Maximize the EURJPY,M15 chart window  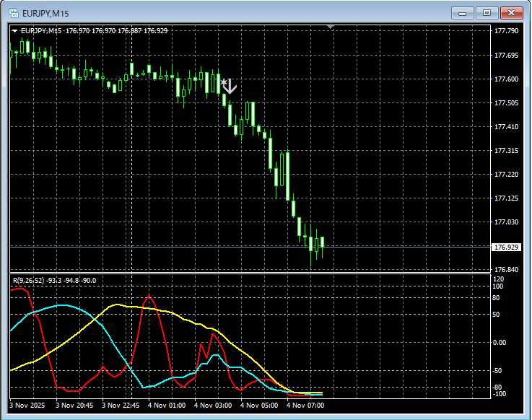pyautogui.click(x=487, y=12)
